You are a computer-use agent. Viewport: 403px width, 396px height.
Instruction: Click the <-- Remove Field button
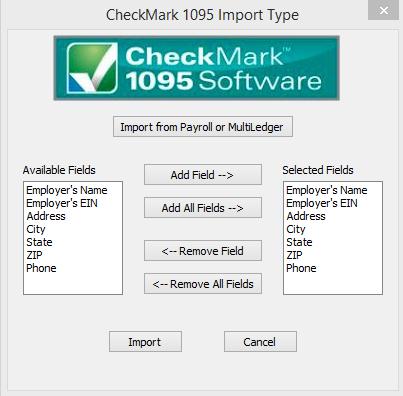coord(203,250)
